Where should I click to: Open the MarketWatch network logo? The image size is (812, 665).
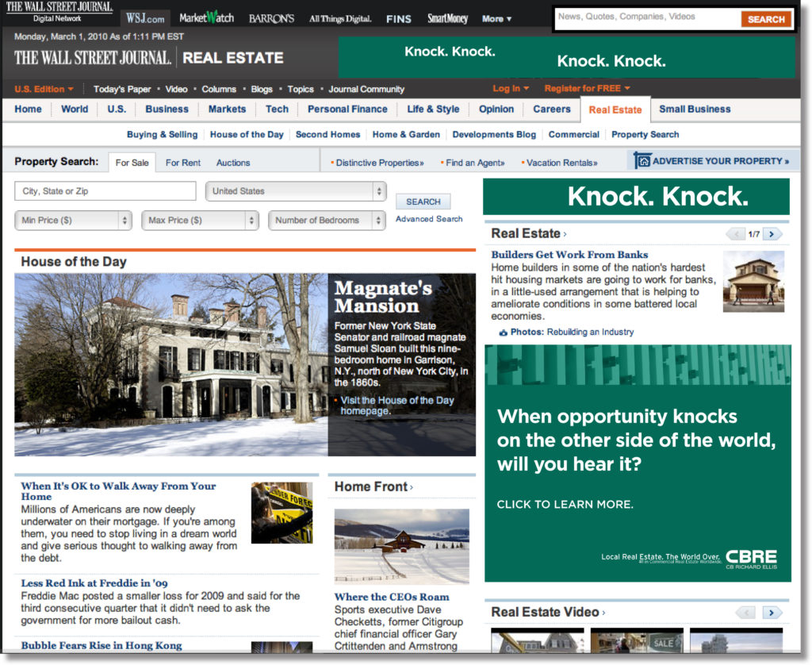coord(207,18)
